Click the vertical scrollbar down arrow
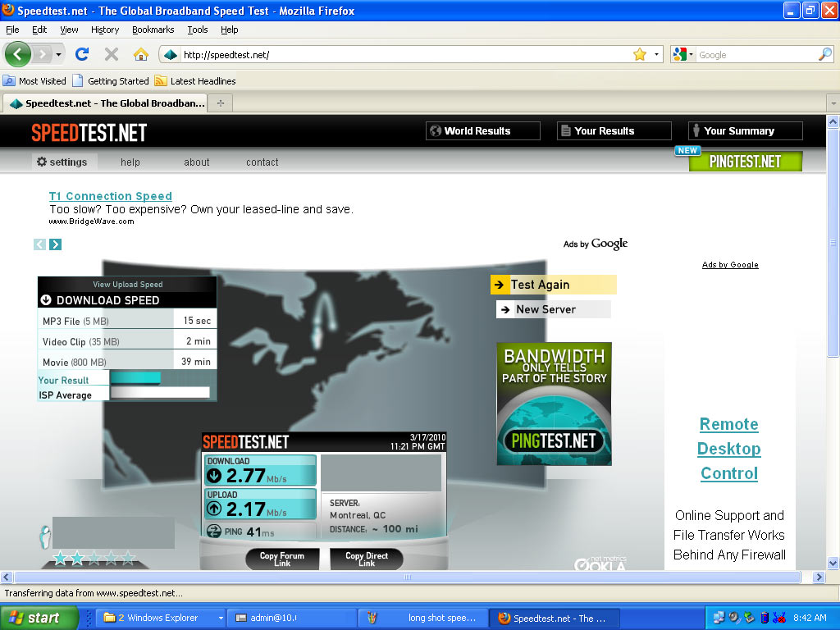The height and width of the screenshot is (630, 840). pos(833,563)
